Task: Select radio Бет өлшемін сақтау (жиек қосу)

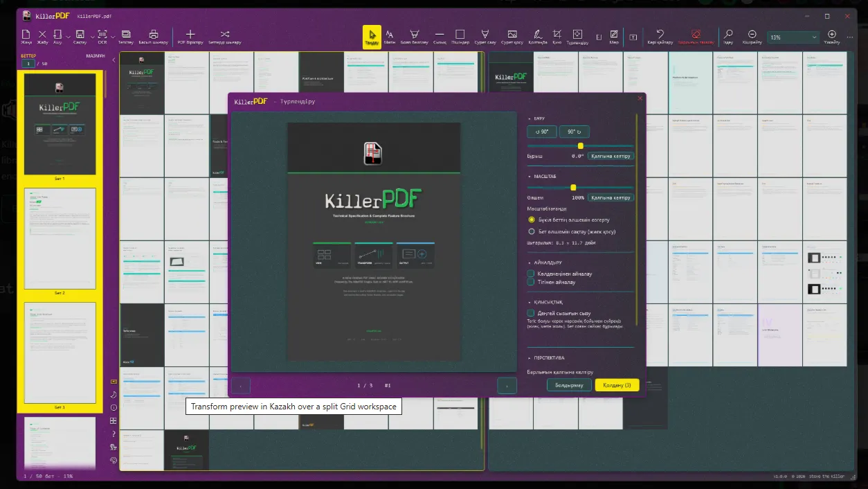Action: 532,231
